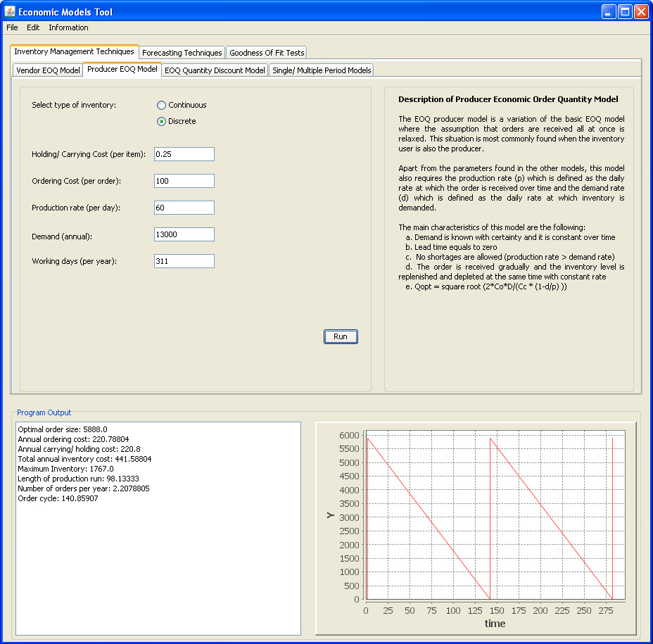653x644 pixels.
Task: Click the Production rate input field
Action: pos(184,208)
